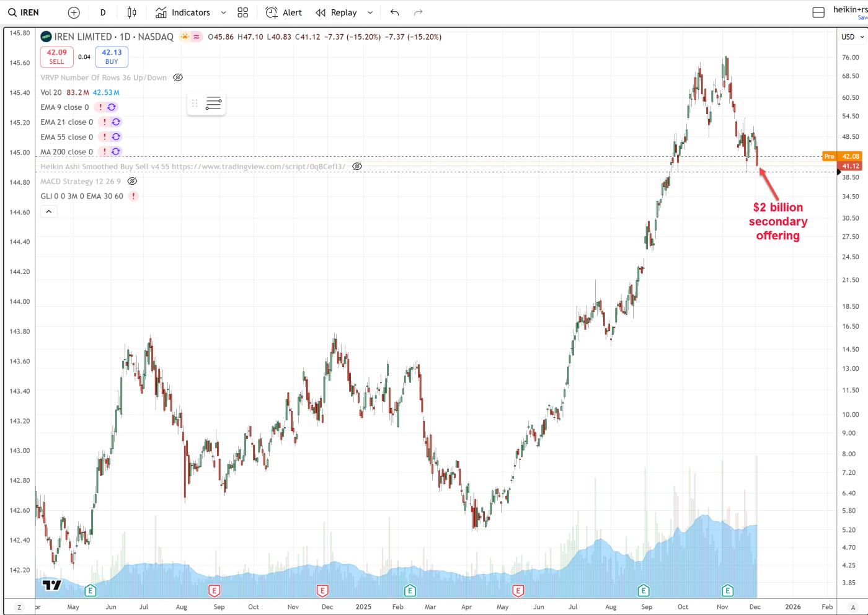Open the USD currency dropdown

[852, 37]
